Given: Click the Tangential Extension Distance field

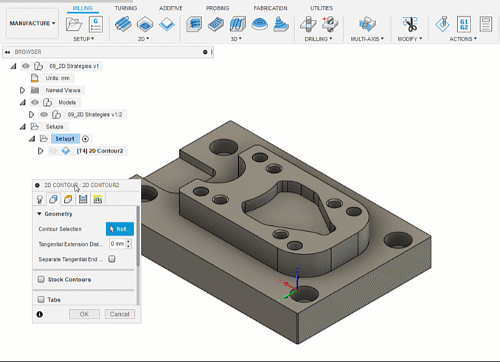Looking at the screenshot, I should tap(117, 244).
